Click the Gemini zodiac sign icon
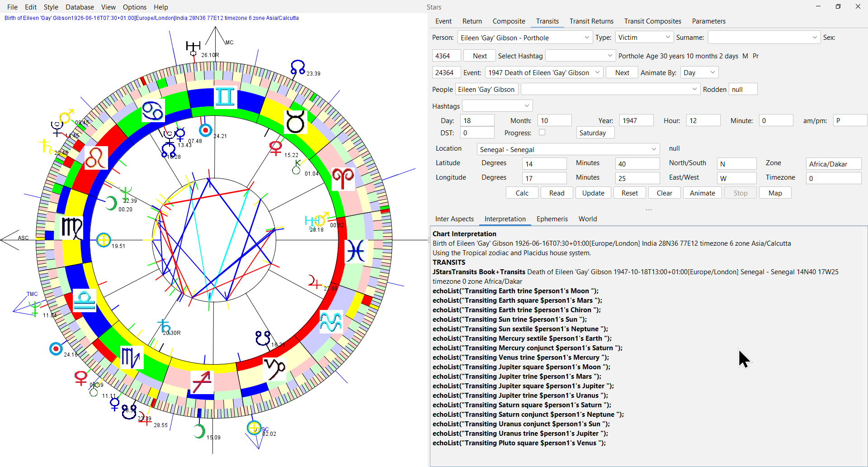 click(225, 96)
